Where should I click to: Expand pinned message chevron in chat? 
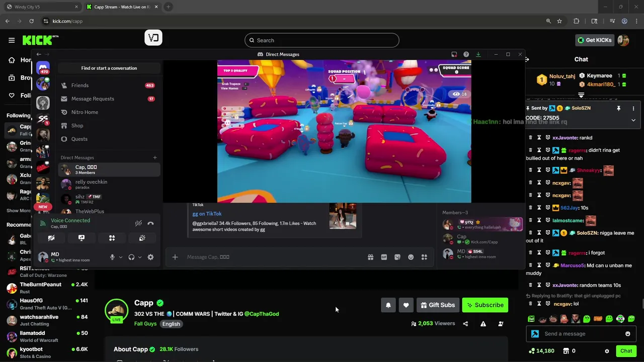tap(633, 120)
